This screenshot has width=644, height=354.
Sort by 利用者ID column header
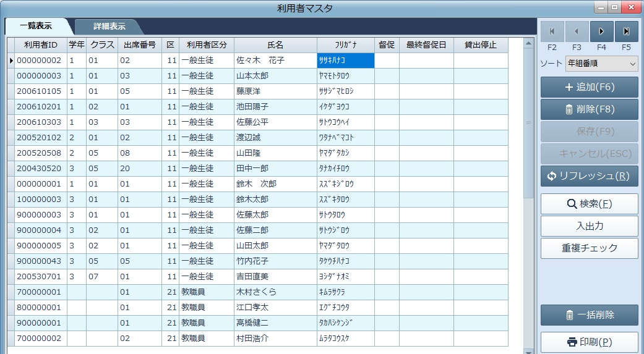[x=41, y=45]
